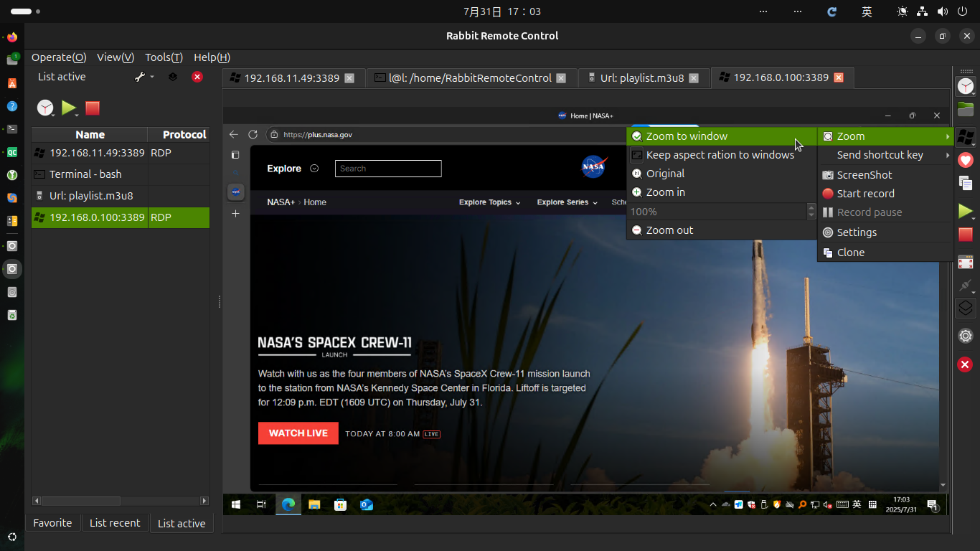Click the wrench configuration icon above session list
980x551 pixels.
[x=140, y=77]
